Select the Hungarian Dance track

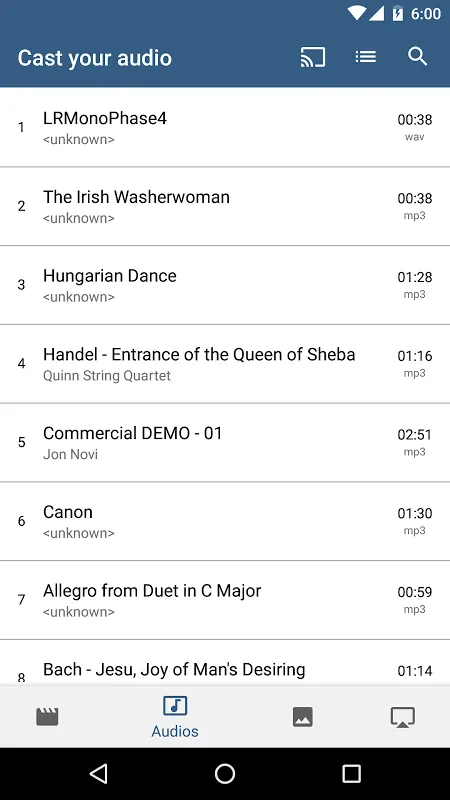pyautogui.click(x=225, y=285)
